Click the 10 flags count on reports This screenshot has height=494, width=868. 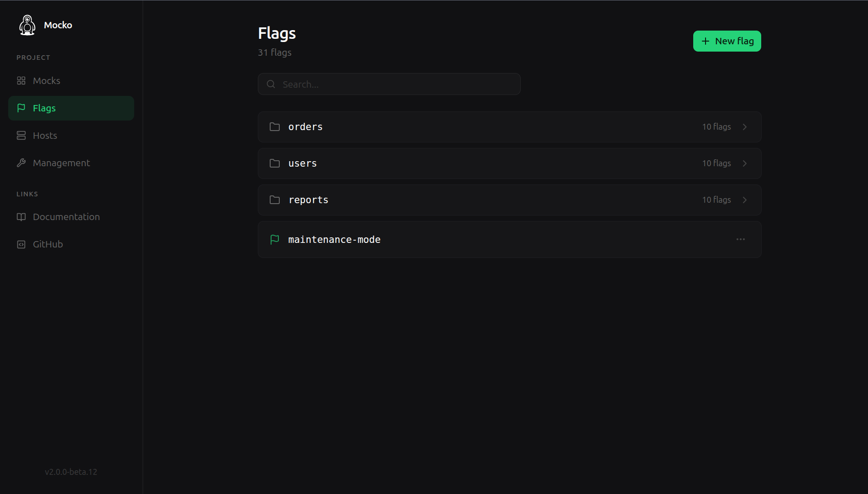pos(716,200)
